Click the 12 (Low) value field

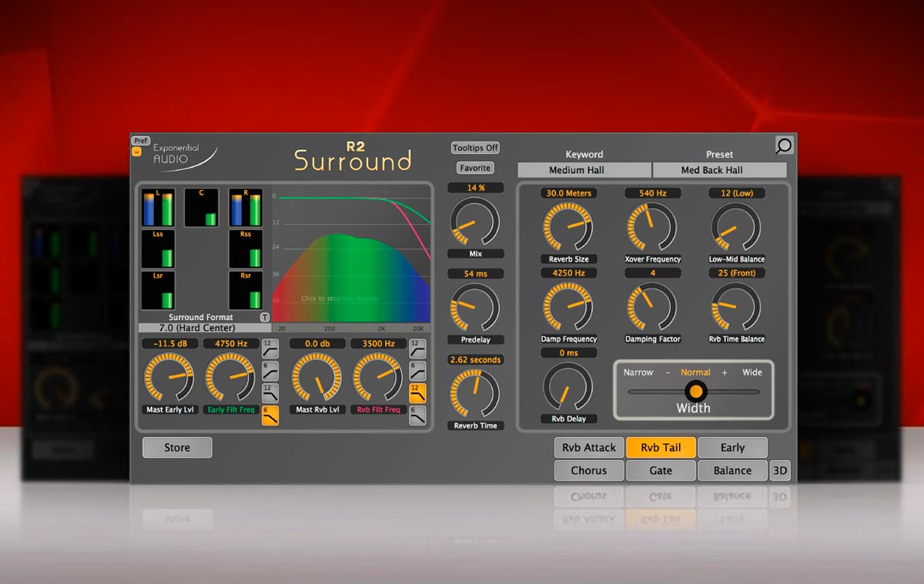coord(736,193)
